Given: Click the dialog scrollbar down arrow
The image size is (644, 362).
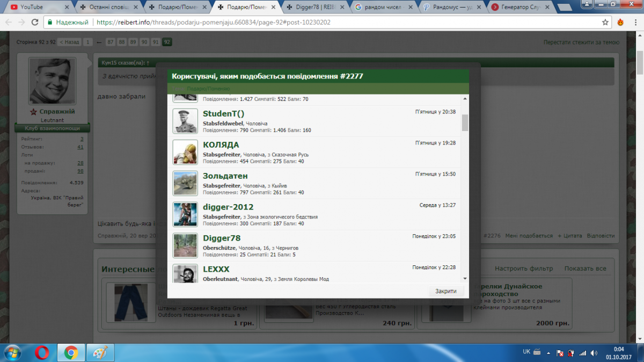Looking at the screenshot, I should 465,278.
